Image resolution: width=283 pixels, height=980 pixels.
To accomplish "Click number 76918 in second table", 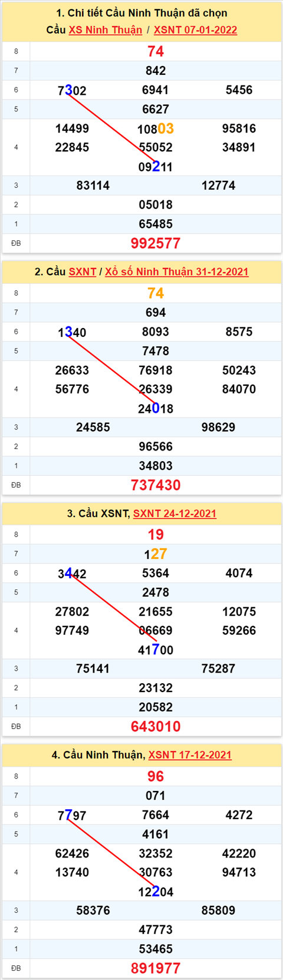I will [156, 370].
